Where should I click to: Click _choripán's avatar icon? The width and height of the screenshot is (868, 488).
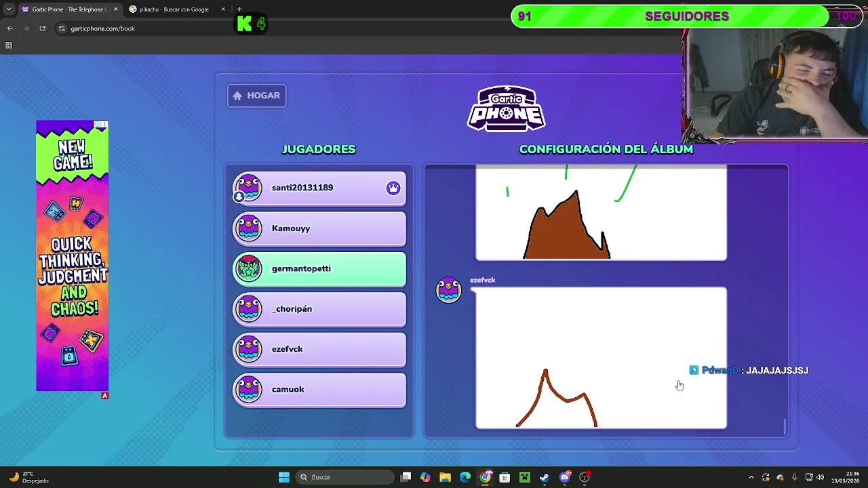[248, 309]
